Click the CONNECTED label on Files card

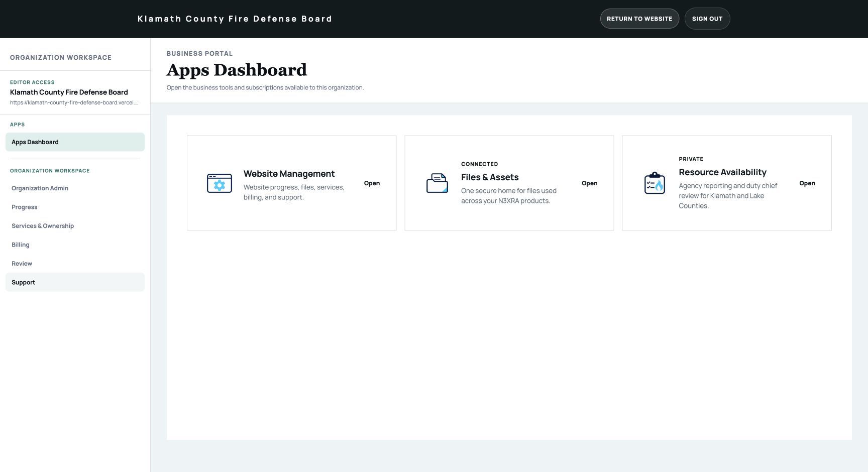pos(480,164)
